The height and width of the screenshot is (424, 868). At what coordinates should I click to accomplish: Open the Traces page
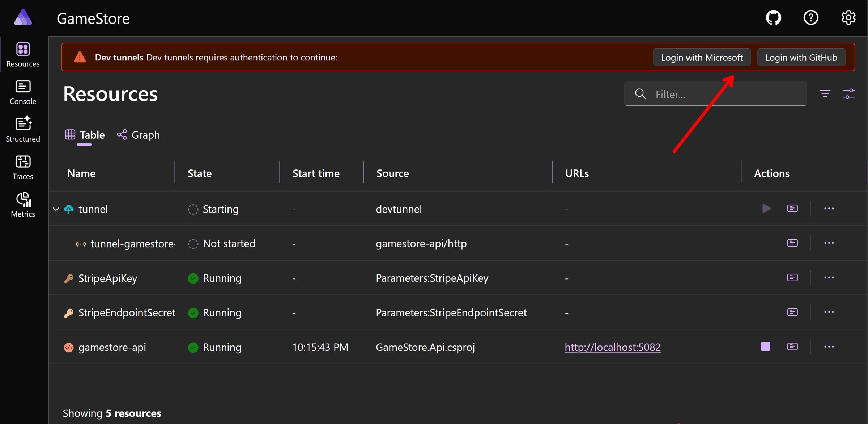pyautogui.click(x=23, y=167)
